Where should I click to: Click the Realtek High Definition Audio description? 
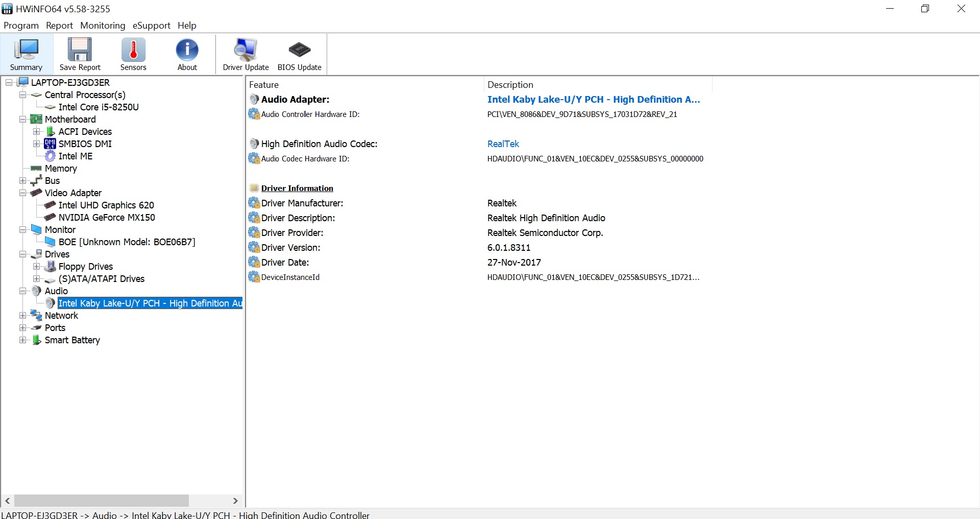pyautogui.click(x=546, y=218)
